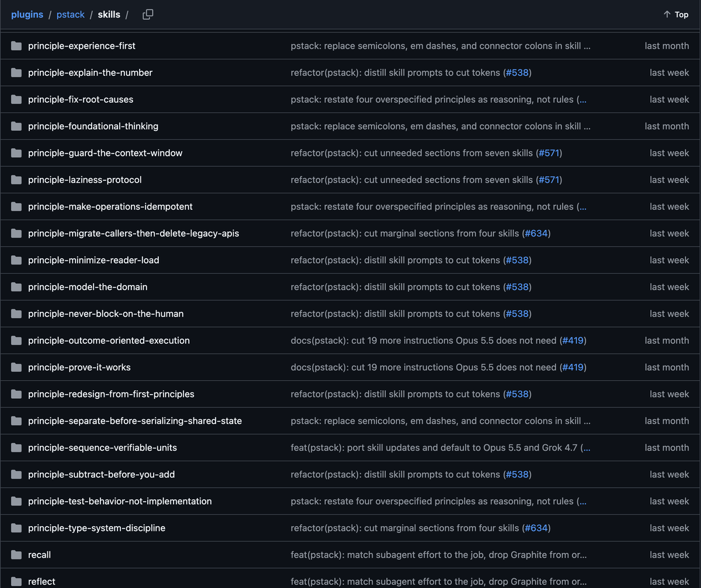Open PR #634 link in principle-type-system-discipline row

[536, 528]
